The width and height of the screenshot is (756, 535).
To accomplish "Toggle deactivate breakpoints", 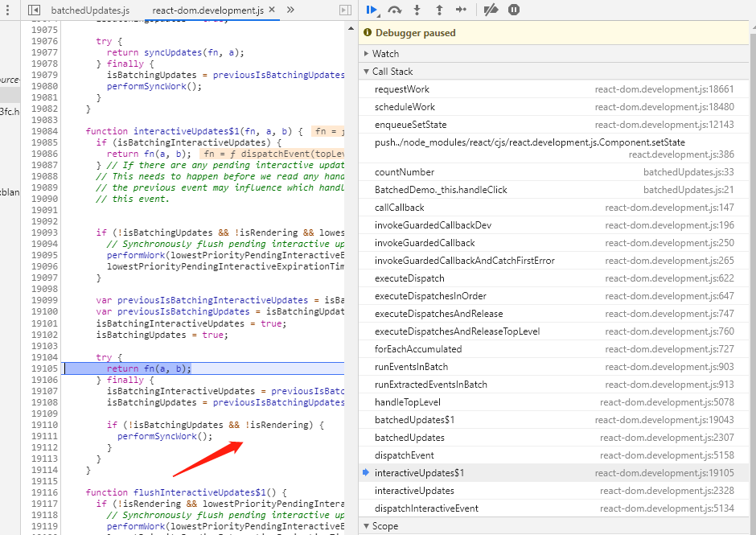I will point(491,10).
